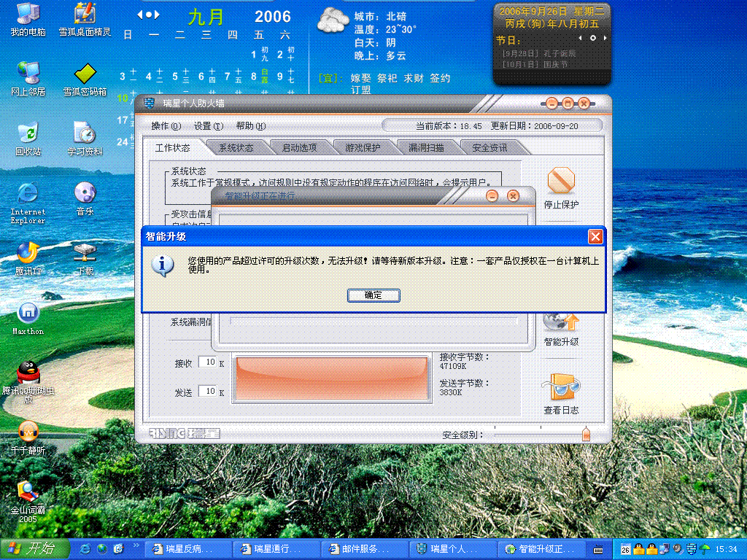Switch to 邮件服务 taskbar button
747x560 pixels.
click(365, 550)
